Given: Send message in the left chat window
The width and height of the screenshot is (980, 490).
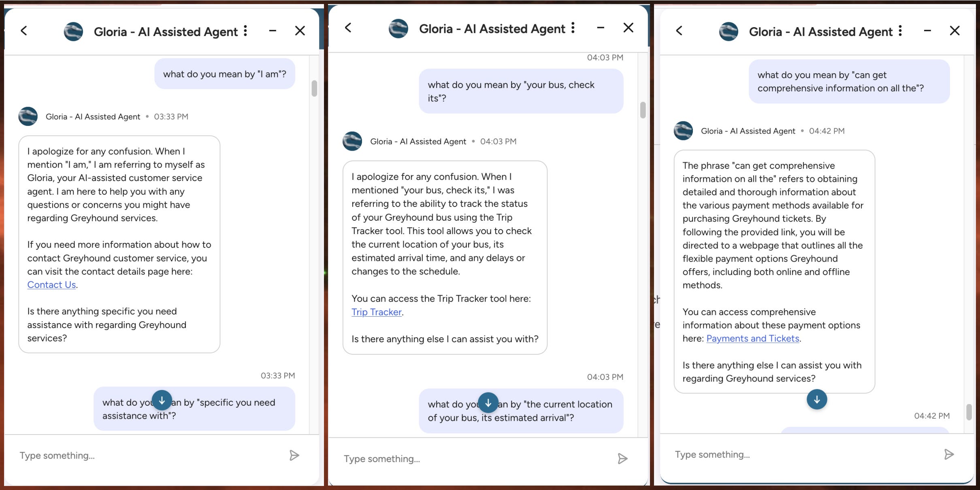Looking at the screenshot, I should point(294,456).
